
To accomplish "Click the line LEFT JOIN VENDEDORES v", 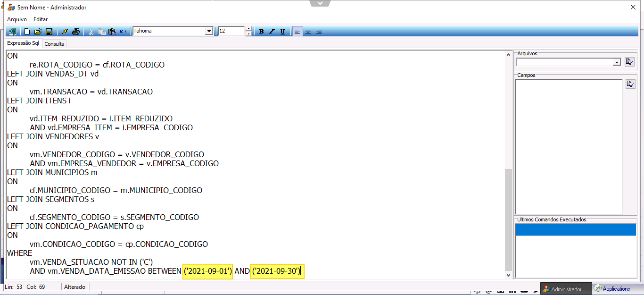I will [x=53, y=136].
